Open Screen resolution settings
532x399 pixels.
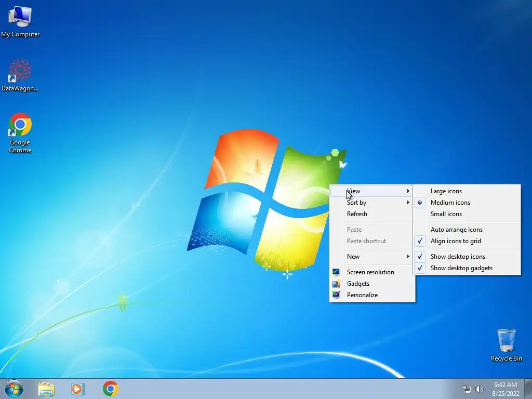[x=372, y=272]
